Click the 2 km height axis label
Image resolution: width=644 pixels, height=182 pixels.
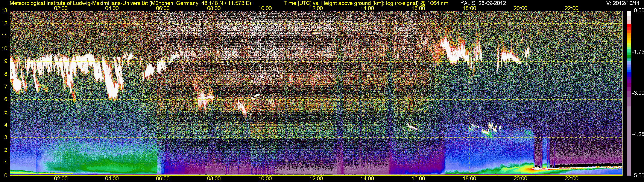click(6, 150)
